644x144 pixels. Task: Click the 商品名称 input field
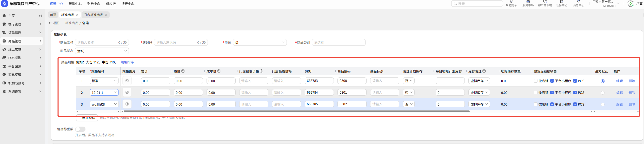[x=102, y=42]
